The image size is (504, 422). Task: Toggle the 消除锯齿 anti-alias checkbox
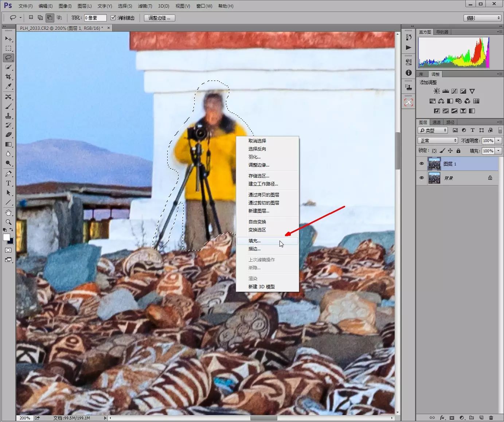(x=113, y=17)
